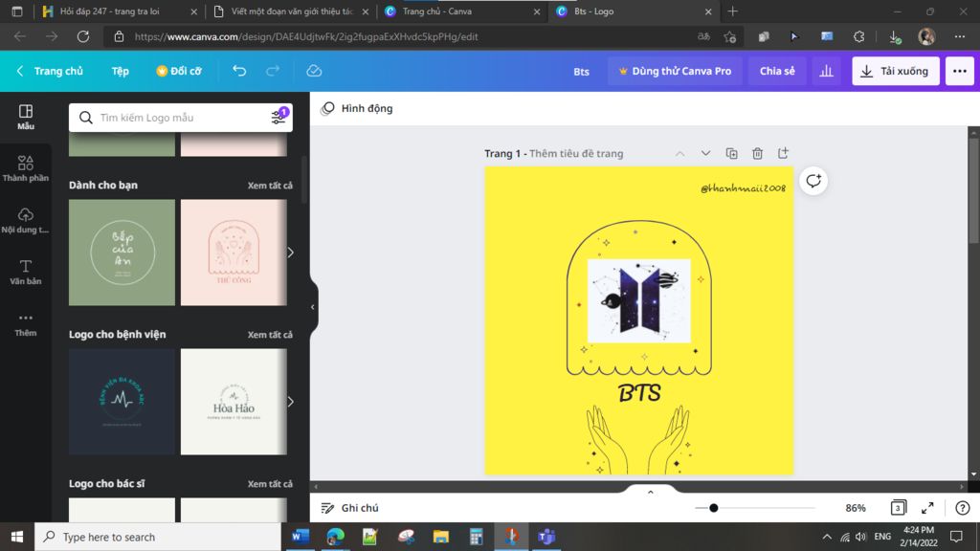This screenshot has width=980, height=551.
Task: Move page down with the down chevron
Action: coord(705,153)
